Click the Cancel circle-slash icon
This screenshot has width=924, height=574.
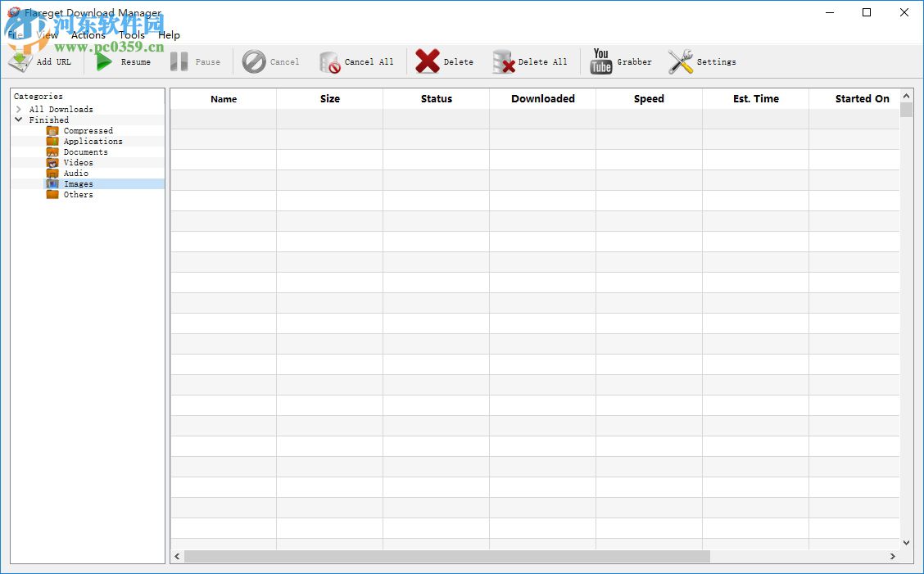254,61
